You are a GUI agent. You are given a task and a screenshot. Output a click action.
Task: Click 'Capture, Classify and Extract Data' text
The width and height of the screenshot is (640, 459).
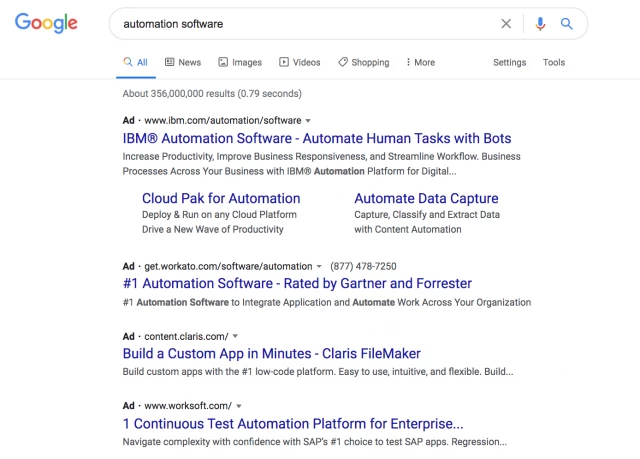427,215
